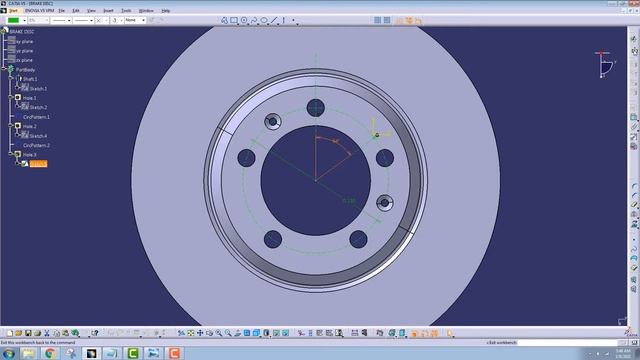Screen dimensions: 640x360
Task: Open the green color dropdown
Action: [24, 20]
